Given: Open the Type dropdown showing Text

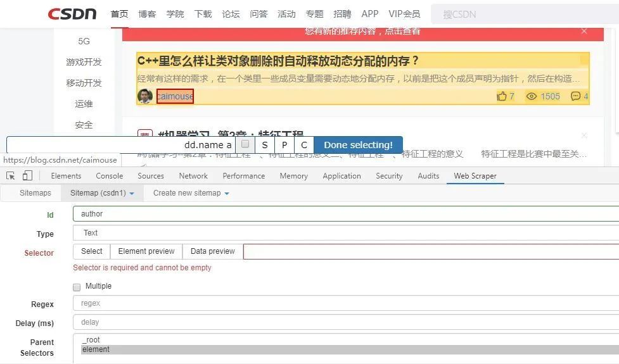Looking at the screenshot, I should pyautogui.click(x=346, y=233).
